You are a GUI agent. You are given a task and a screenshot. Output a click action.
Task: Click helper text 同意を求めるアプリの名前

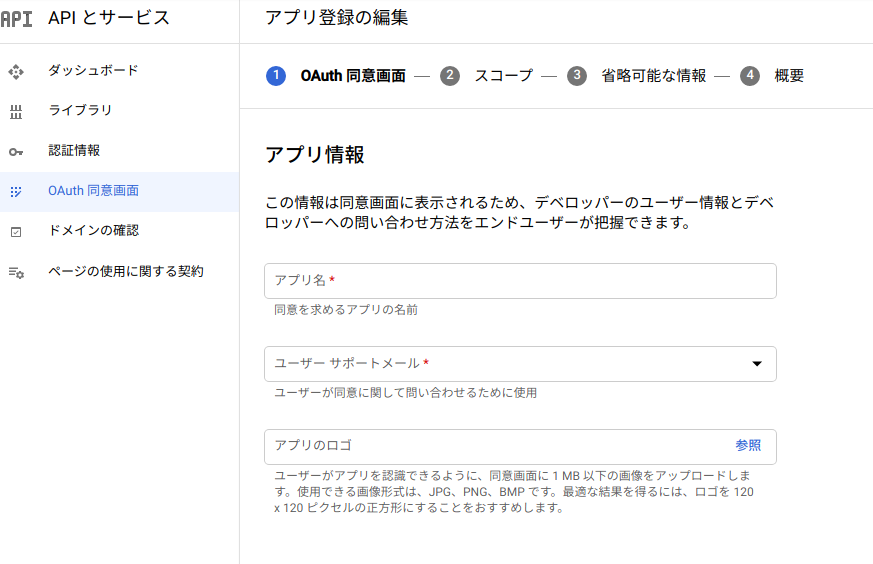coord(346,310)
